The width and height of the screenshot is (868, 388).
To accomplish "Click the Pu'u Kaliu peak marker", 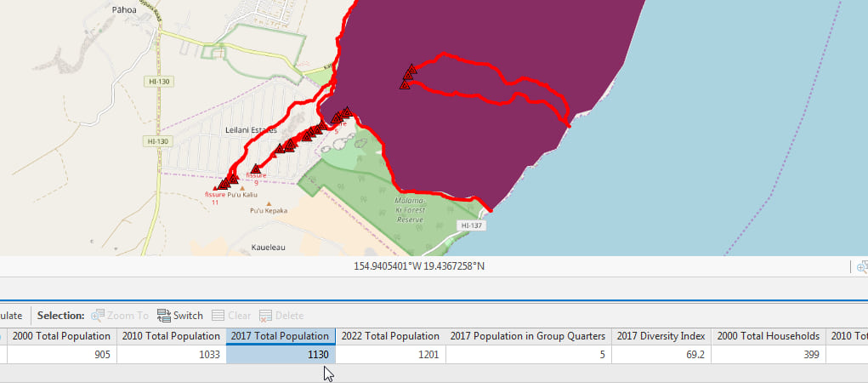I will point(241,188).
